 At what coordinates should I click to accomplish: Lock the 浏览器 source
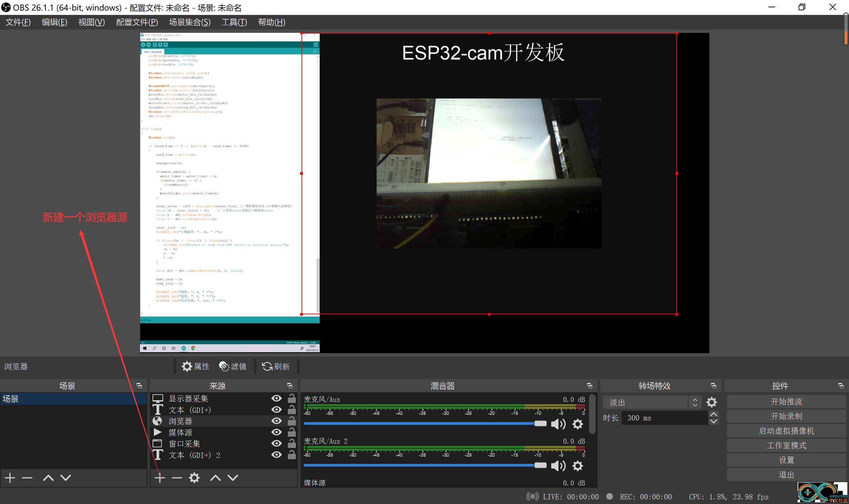pyautogui.click(x=292, y=421)
